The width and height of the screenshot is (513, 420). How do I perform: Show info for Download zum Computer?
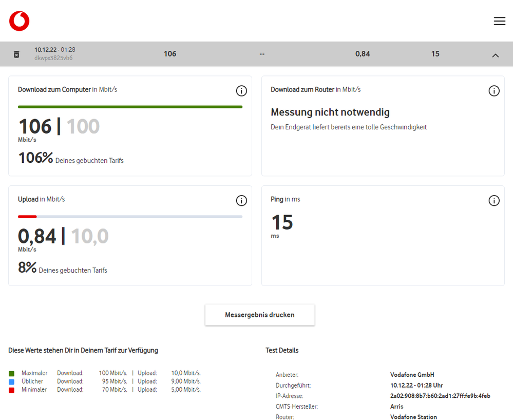click(x=241, y=91)
